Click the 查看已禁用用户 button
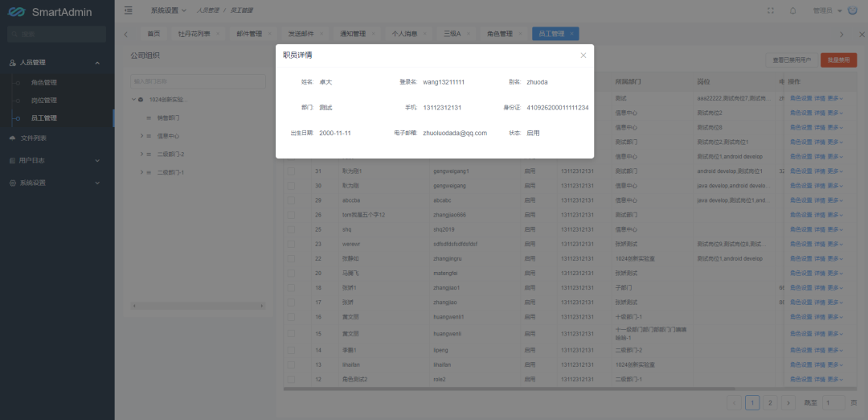 click(792, 60)
